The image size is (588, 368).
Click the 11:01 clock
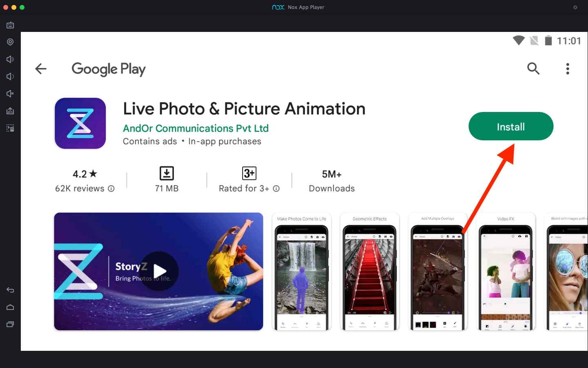[x=569, y=41]
